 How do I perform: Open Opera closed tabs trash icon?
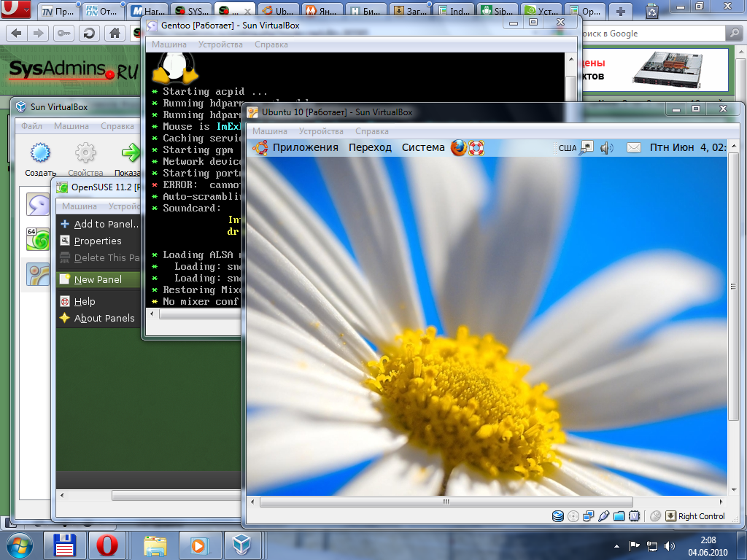(x=651, y=10)
